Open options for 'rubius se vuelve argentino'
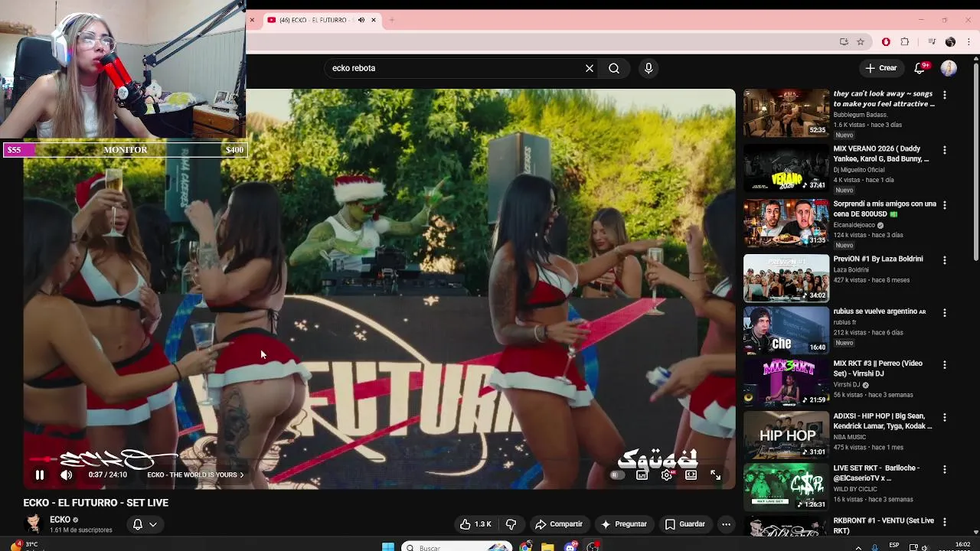Viewport: 980px width, 551px height. [945, 313]
